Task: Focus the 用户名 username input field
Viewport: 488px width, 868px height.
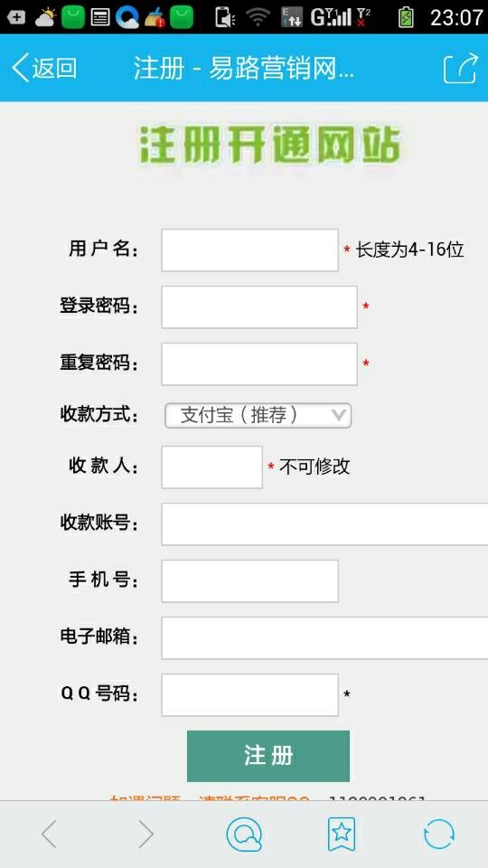Action: [250, 250]
